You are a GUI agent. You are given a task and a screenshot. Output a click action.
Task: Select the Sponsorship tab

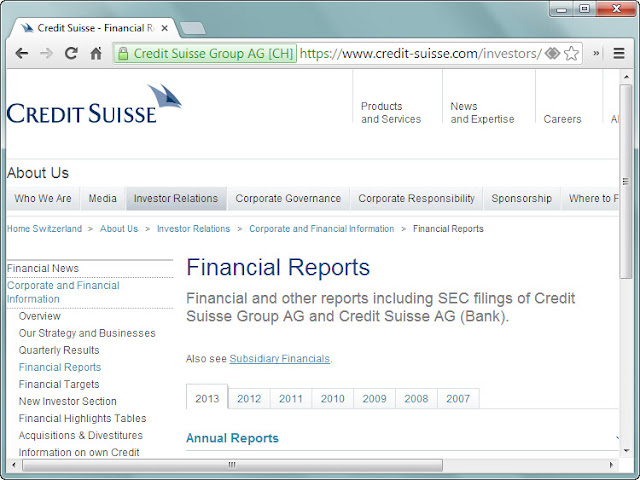[x=522, y=198]
